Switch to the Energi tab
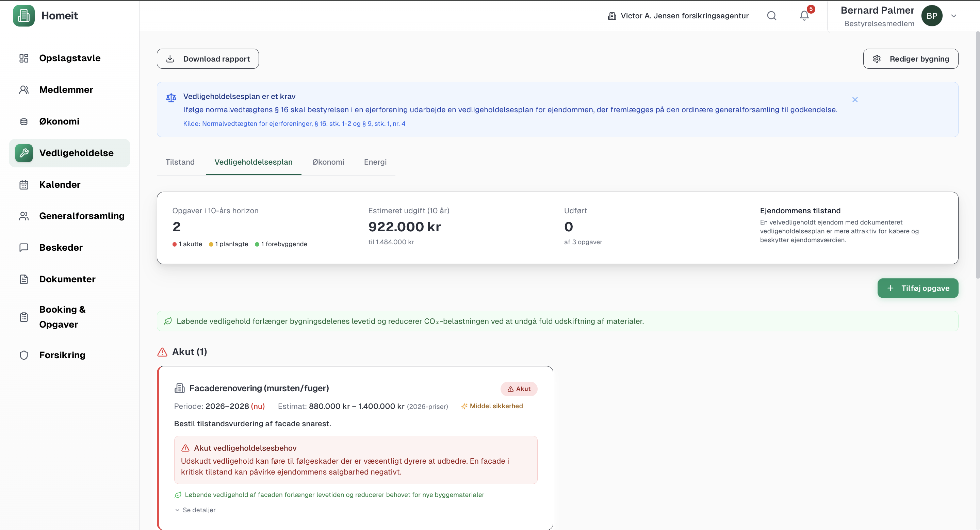 pyautogui.click(x=375, y=162)
